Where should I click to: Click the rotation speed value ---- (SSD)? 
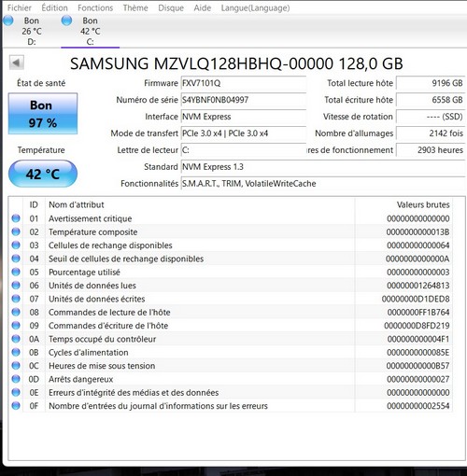[x=431, y=117]
